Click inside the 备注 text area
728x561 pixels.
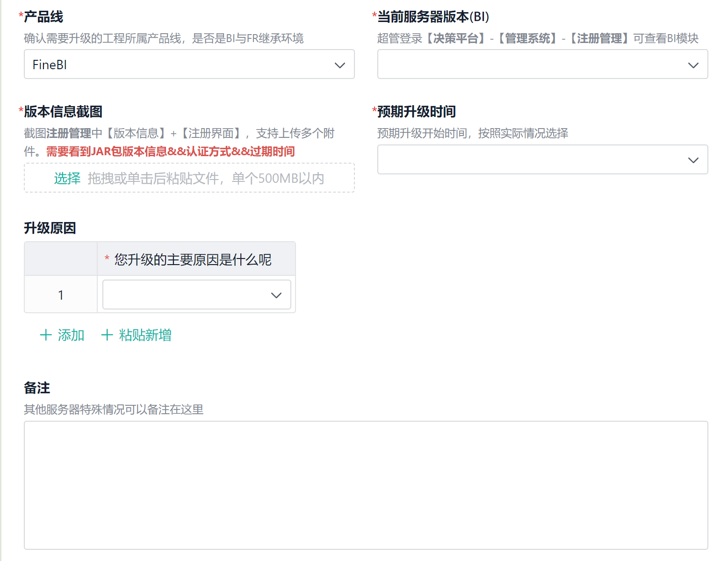click(x=366, y=485)
